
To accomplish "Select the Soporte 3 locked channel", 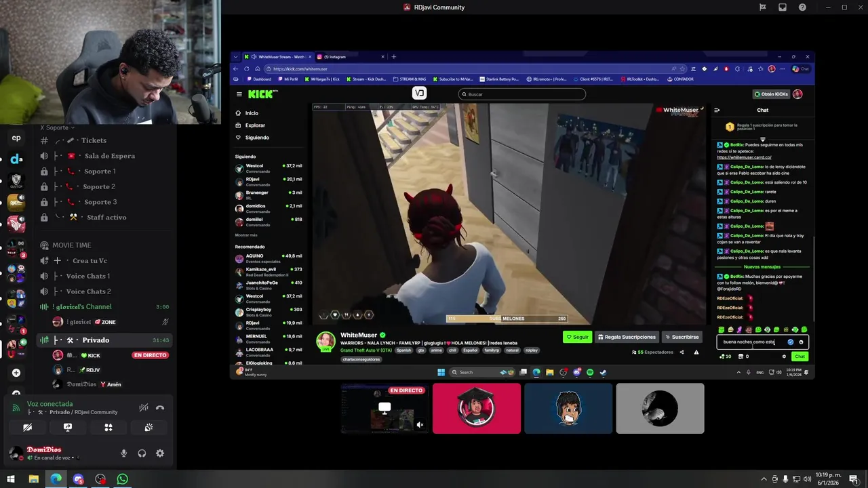I will [x=105, y=202].
